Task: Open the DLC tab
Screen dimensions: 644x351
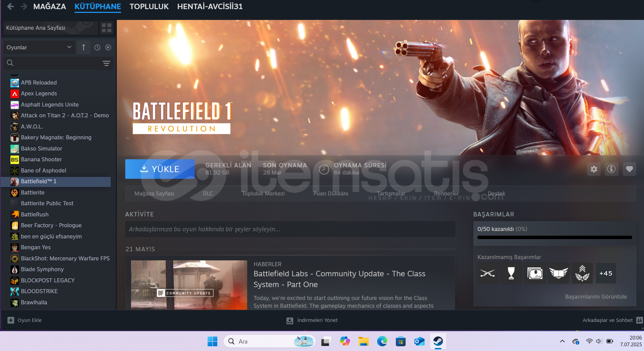Action: coord(208,193)
